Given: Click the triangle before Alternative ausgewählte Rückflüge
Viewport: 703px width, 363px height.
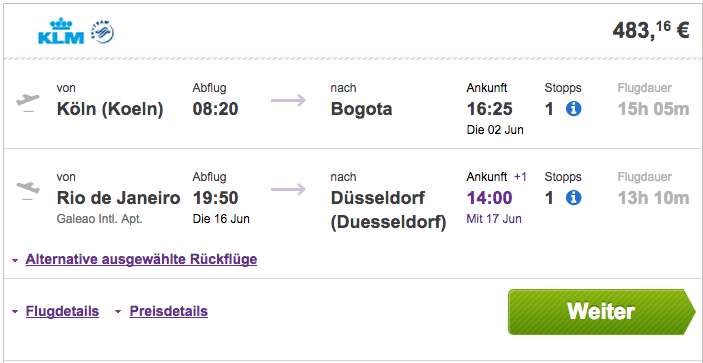Looking at the screenshot, I should (15, 260).
